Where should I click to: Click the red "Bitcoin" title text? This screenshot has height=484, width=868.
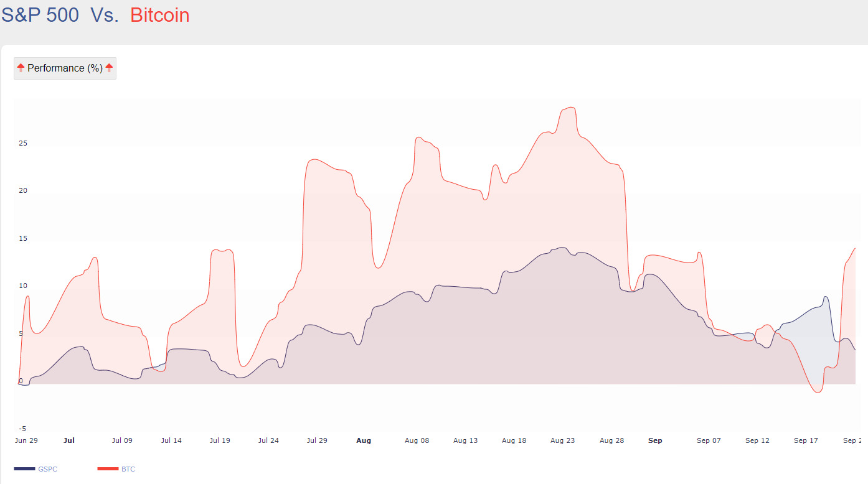[160, 15]
